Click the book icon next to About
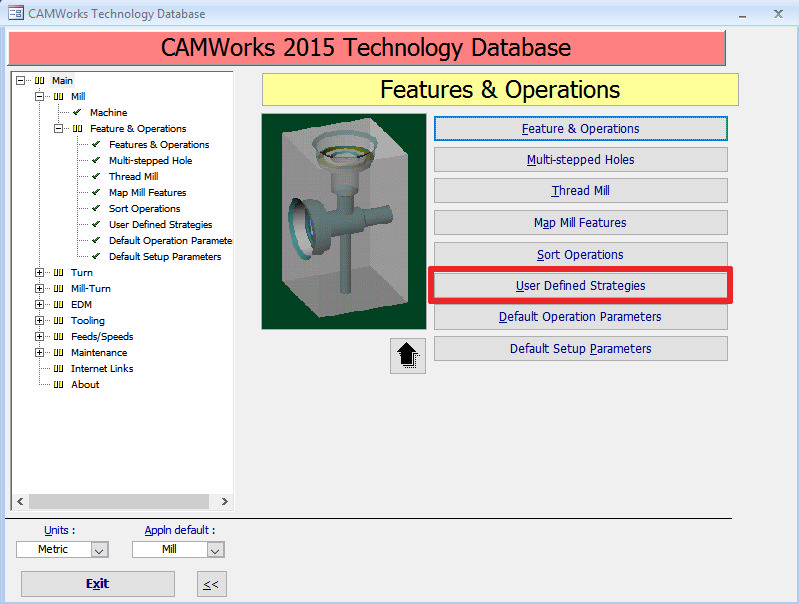 (x=58, y=385)
